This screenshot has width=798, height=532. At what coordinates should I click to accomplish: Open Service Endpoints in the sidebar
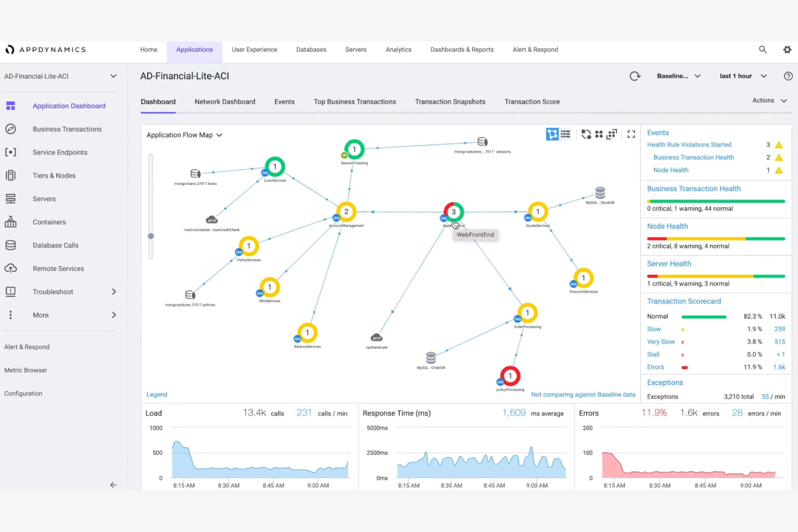[x=60, y=152]
